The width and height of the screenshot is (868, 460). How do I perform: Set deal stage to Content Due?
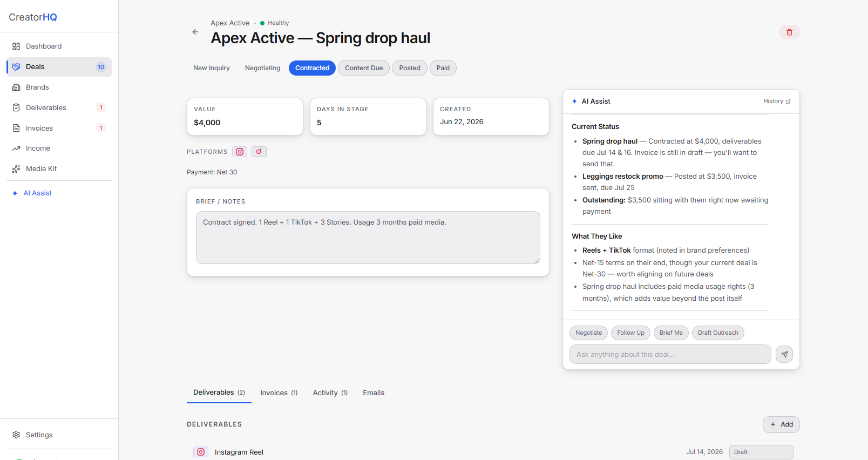click(x=364, y=68)
